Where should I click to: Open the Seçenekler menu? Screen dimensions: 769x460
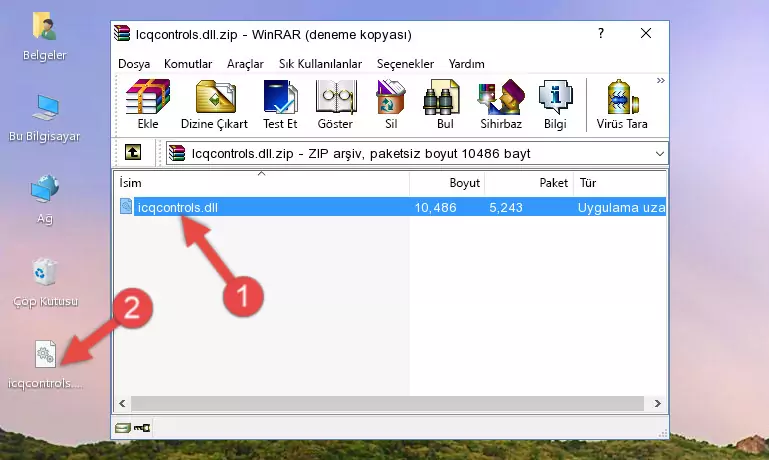pyautogui.click(x=405, y=64)
